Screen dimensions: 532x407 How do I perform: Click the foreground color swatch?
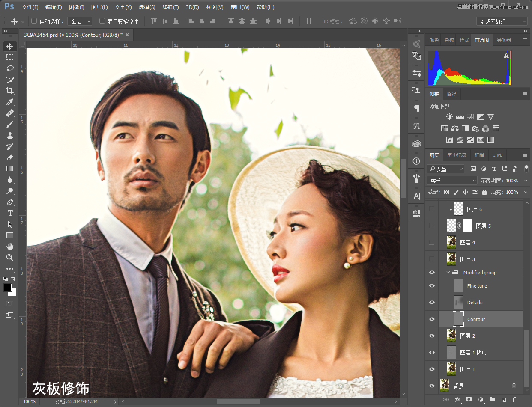[x=8, y=288]
